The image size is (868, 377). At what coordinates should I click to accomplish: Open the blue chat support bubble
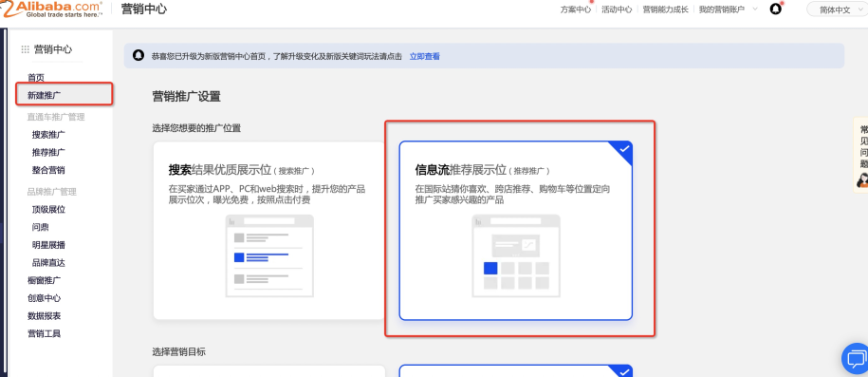pyautogui.click(x=856, y=359)
